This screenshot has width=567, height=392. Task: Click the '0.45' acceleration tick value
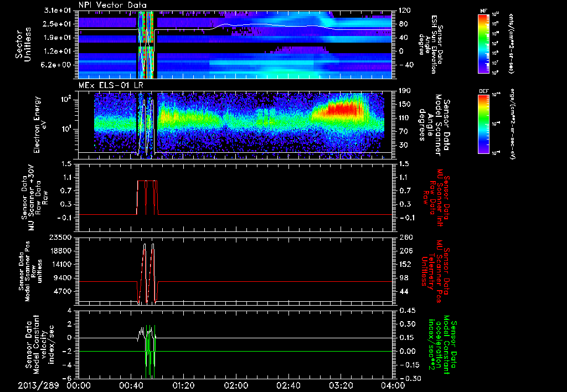(x=407, y=311)
